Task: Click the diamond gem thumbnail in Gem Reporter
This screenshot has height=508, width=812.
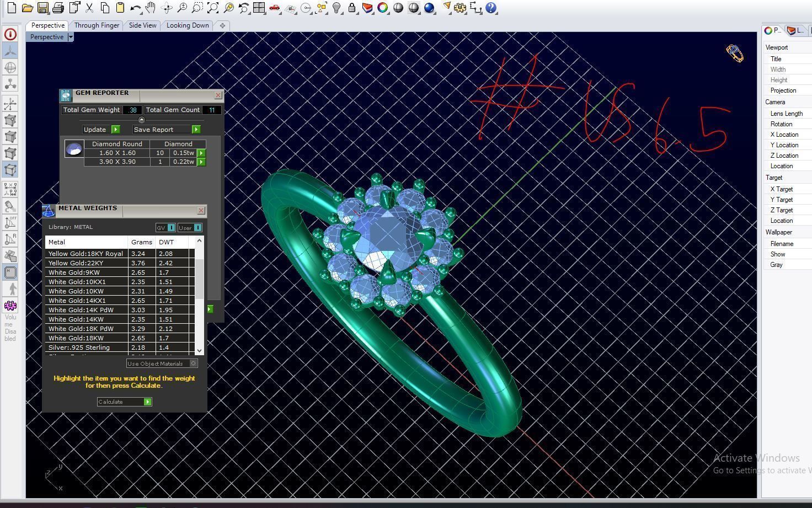Action: [x=74, y=148]
